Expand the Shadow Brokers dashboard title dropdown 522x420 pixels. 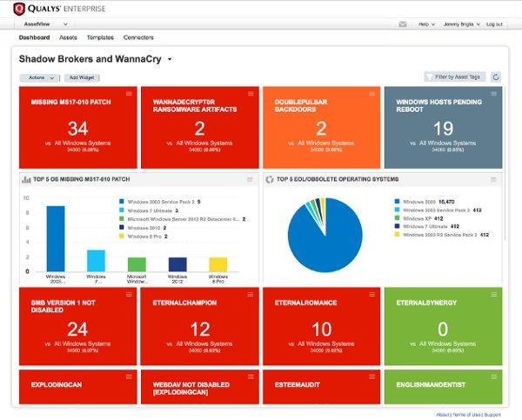170,60
